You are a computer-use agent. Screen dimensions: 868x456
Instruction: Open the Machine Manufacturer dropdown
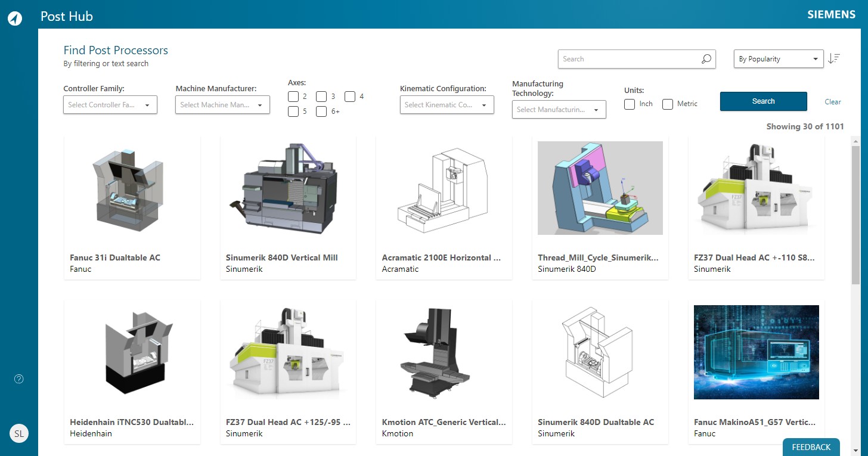coord(222,104)
